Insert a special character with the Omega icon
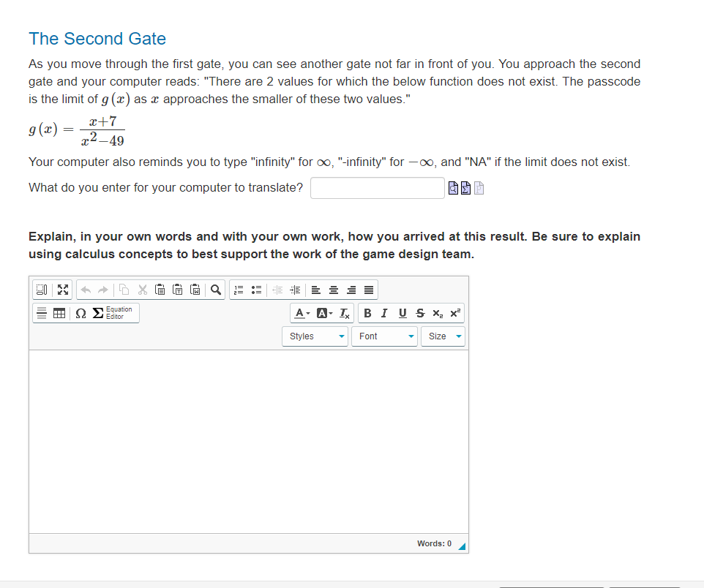 coord(80,312)
